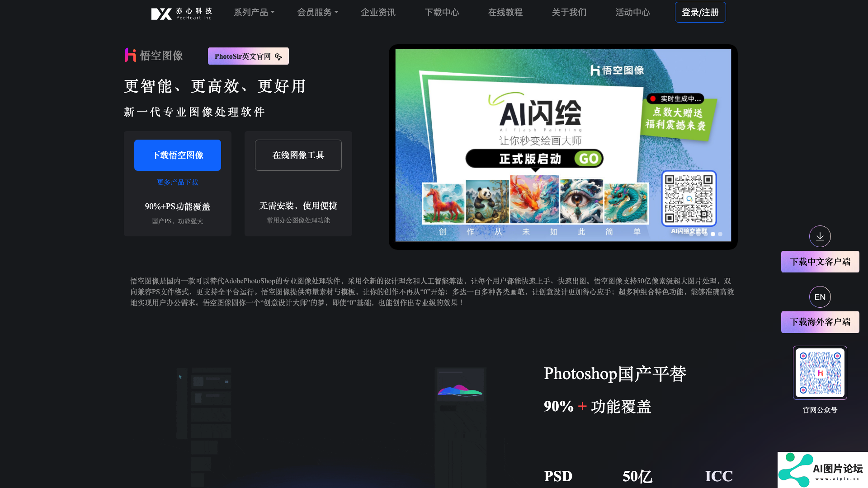Click the AI闪绘交流群 QR code in banner
The width and height of the screenshot is (868, 488).
pos(689,198)
